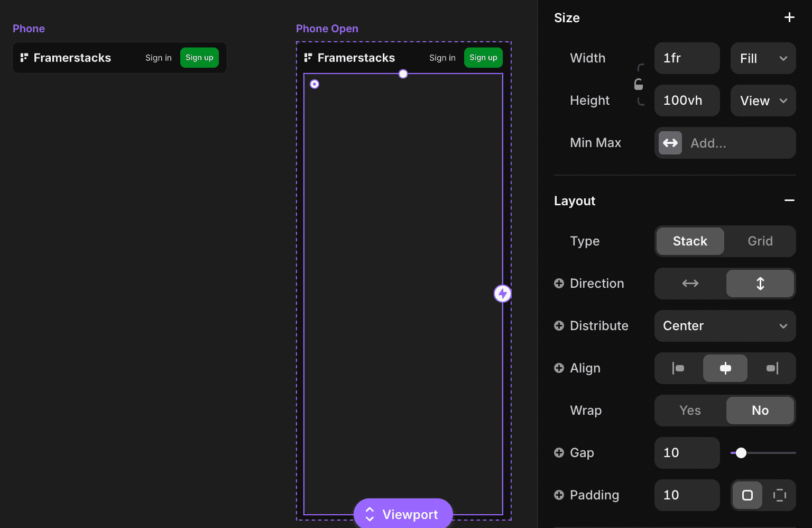Select the vertical Direction icon
Viewport: 812px width, 528px height.
760,284
